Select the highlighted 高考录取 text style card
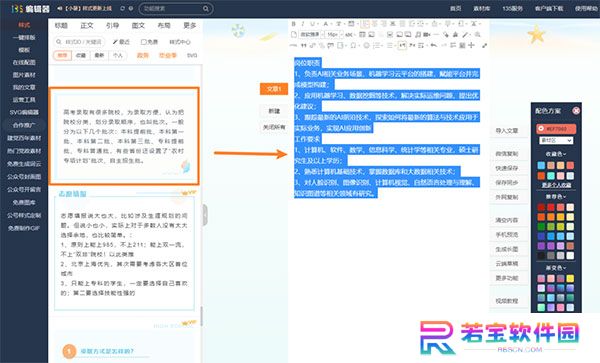This screenshot has height=363, width=600. click(124, 136)
